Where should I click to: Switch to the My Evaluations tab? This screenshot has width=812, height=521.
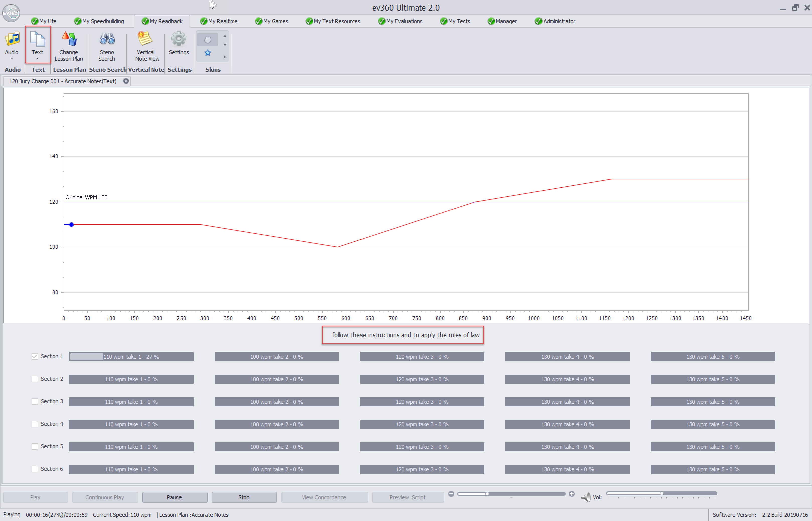[x=400, y=21]
